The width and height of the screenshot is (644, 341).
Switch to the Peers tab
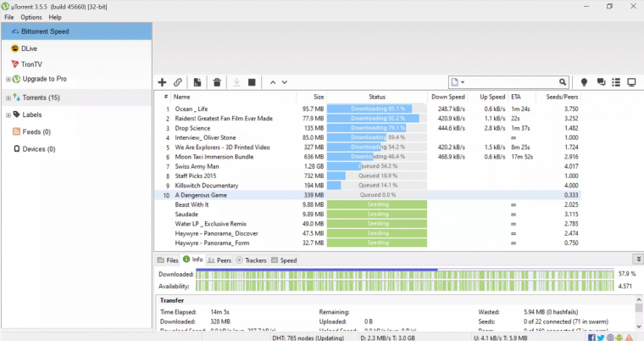pyautogui.click(x=219, y=260)
